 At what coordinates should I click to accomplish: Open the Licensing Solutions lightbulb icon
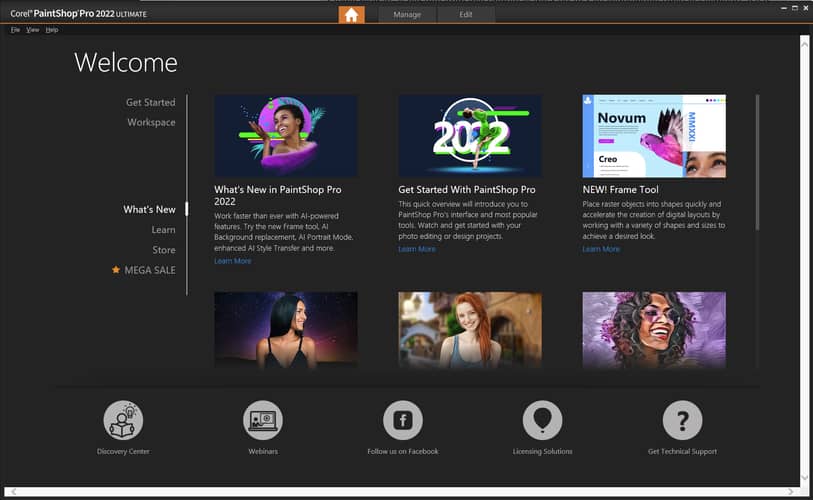[543, 420]
